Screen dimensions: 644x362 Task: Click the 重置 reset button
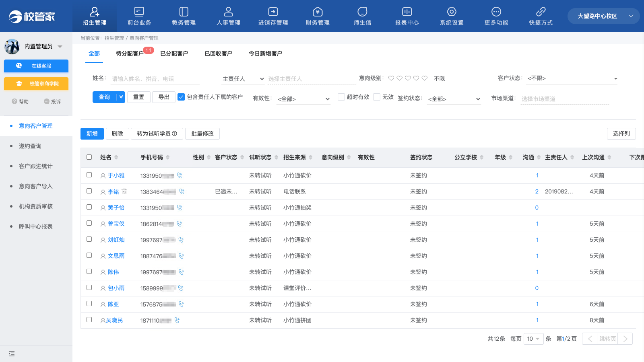coord(139,97)
